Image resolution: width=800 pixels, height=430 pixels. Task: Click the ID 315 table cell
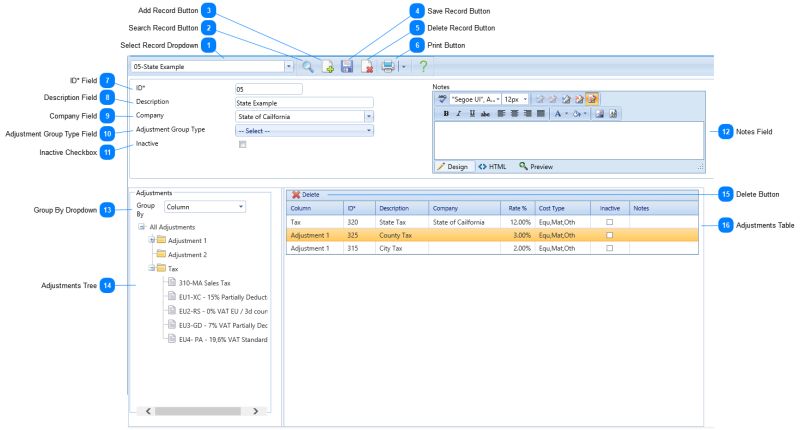(359, 248)
